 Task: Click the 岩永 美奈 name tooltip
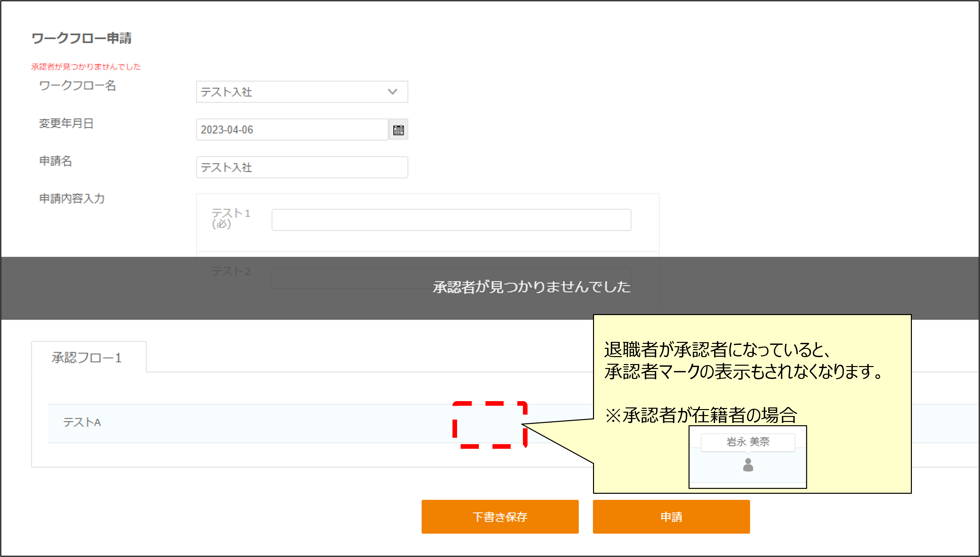pos(748,442)
